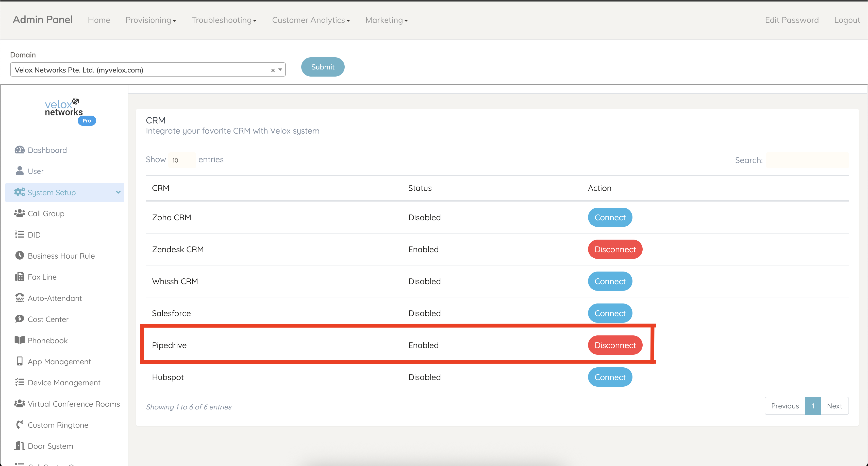Connect the Zoho CRM integration
Screen dimensions: 868x466
pos(610,218)
